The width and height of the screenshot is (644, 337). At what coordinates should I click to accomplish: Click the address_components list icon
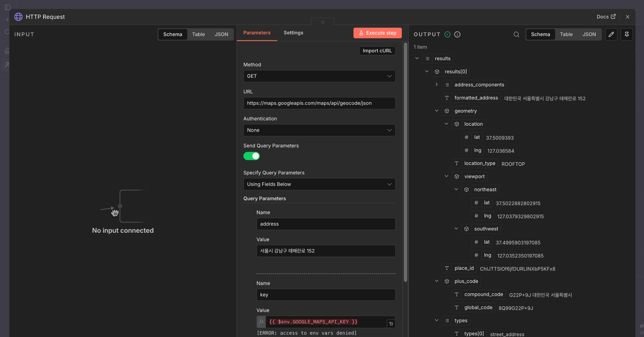(x=447, y=85)
